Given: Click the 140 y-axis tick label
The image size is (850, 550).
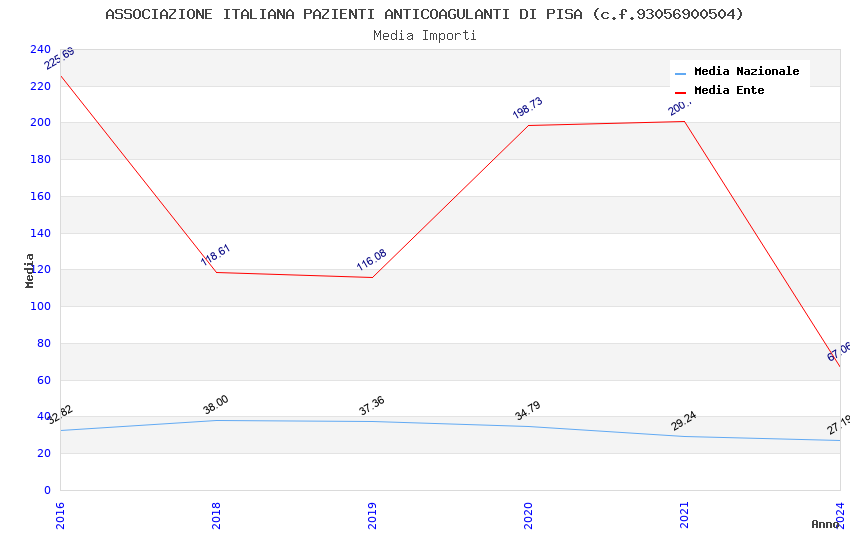Looking at the screenshot, I should [x=40, y=233].
